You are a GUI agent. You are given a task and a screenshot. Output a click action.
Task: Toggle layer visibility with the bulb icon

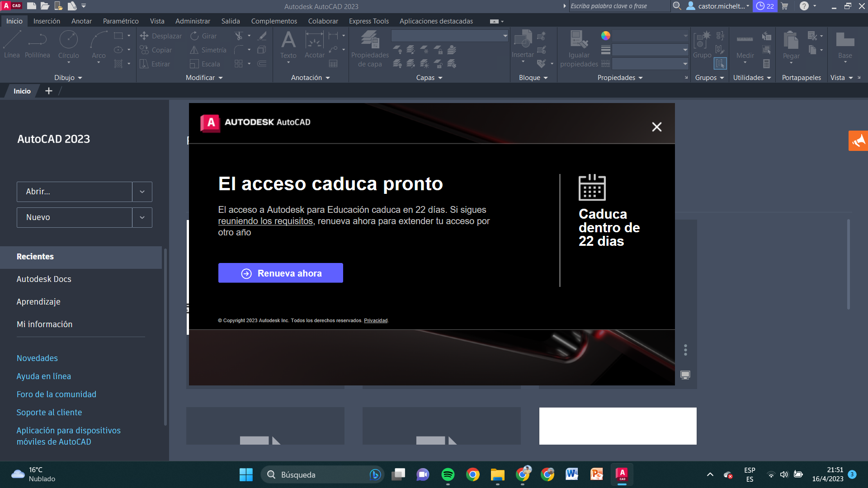[397, 50]
